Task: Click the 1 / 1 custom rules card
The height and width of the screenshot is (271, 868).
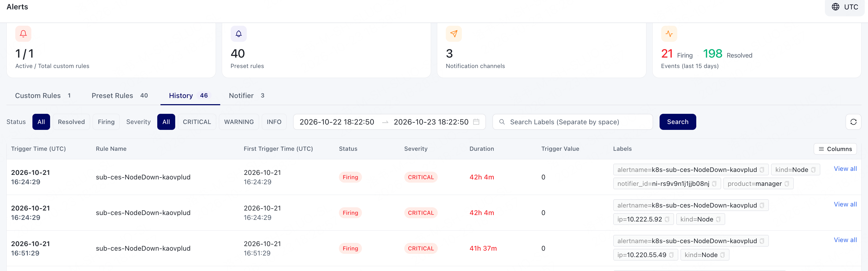Action: point(111,50)
